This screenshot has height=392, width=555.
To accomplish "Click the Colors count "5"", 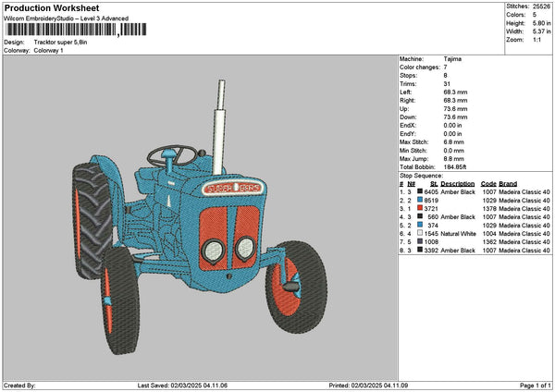I will (x=534, y=15).
